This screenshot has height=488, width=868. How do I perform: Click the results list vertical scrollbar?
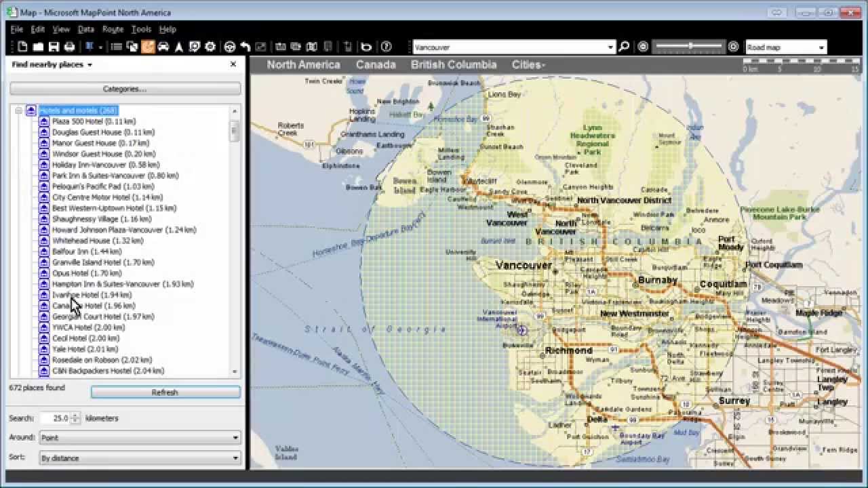click(x=235, y=241)
